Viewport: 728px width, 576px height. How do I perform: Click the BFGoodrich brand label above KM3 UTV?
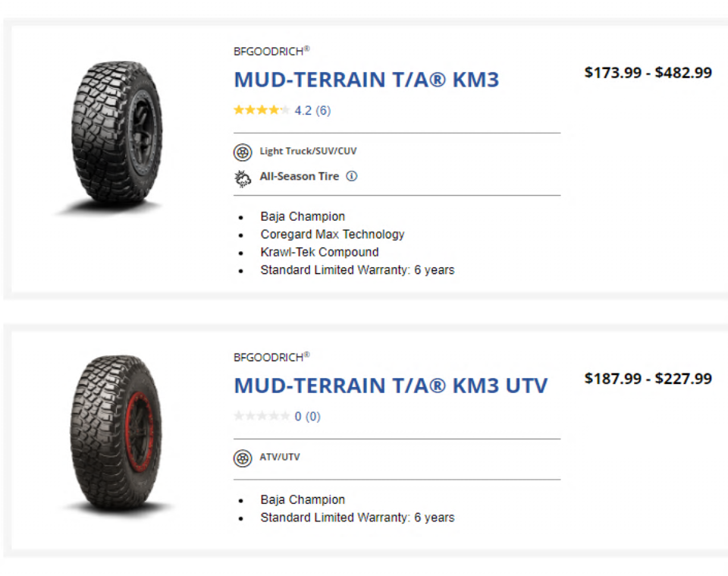pyautogui.click(x=271, y=357)
